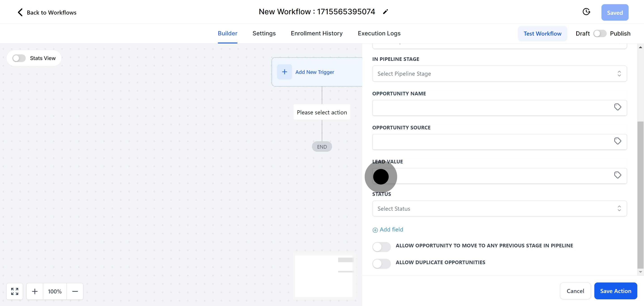Toggle Draft to Publish switch
This screenshot has height=306, width=644.
tap(600, 34)
